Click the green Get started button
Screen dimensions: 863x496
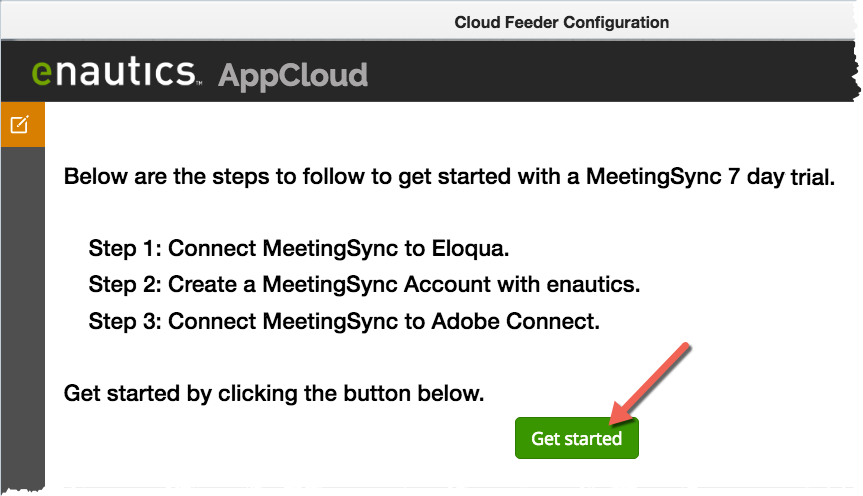pyautogui.click(x=576, y=438)
